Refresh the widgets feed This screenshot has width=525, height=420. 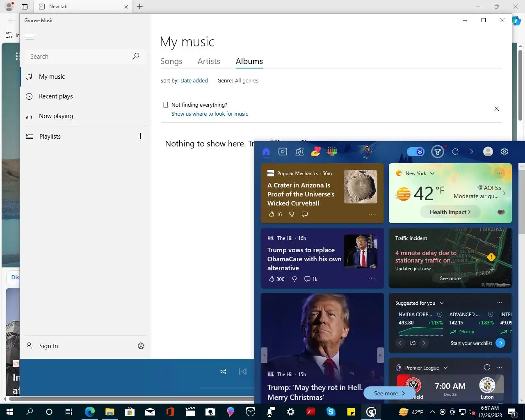455,152
